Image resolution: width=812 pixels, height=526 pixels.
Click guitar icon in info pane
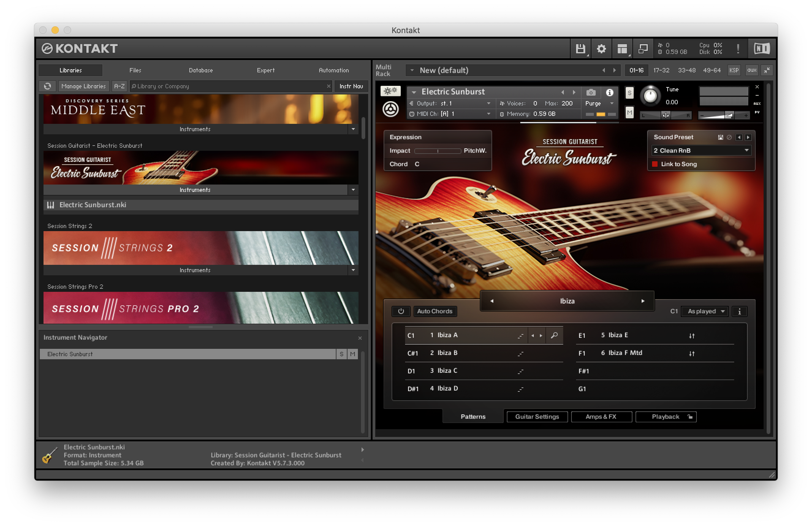coord(50,455)
